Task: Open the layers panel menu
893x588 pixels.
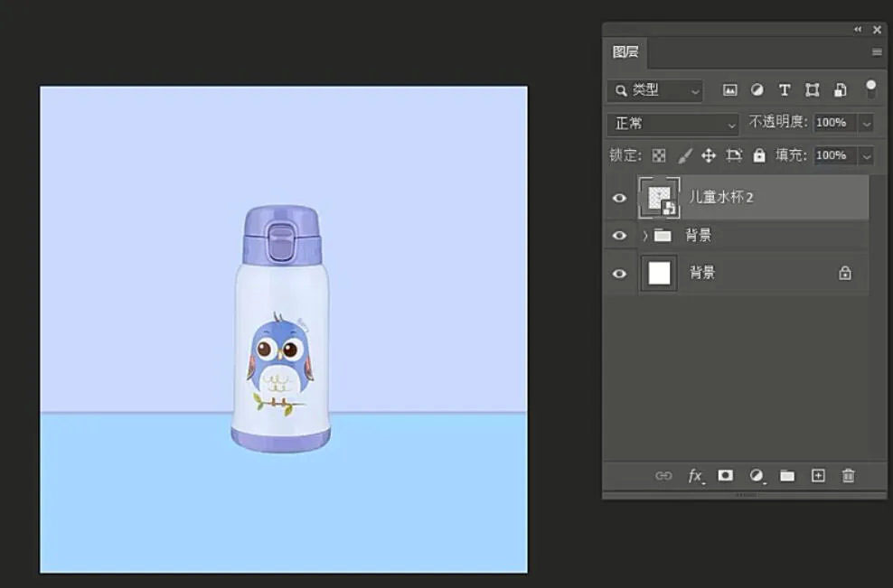Action: tap(877, 52)
